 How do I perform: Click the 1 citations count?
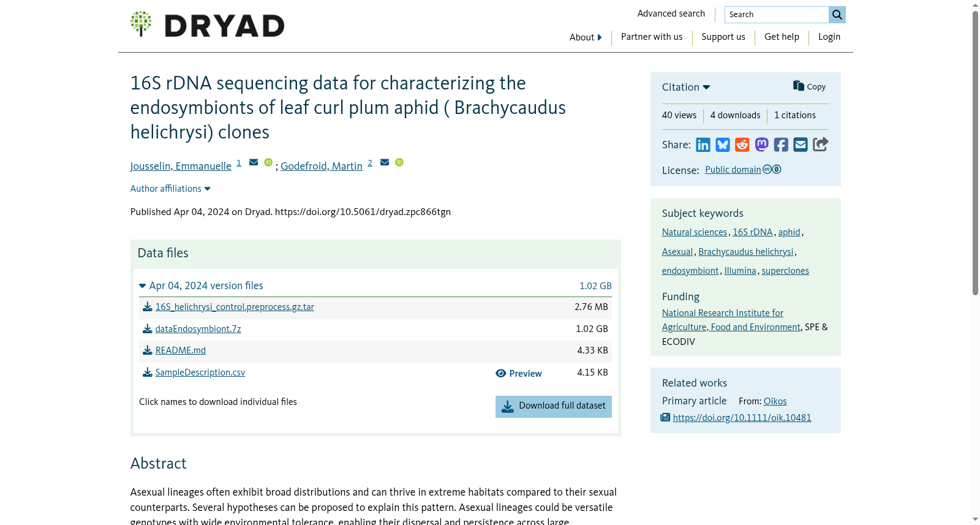point(795,115)
